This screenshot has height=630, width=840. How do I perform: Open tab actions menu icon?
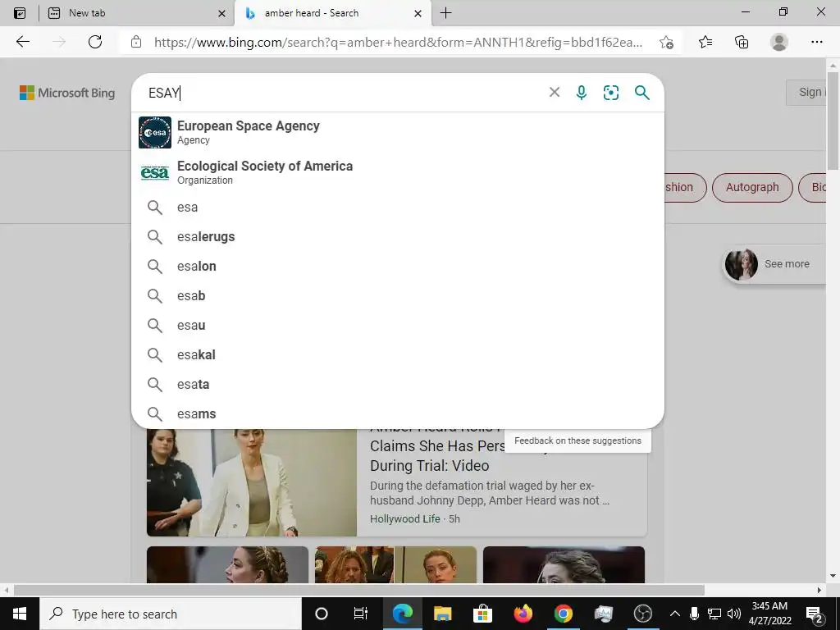point(20,13)
